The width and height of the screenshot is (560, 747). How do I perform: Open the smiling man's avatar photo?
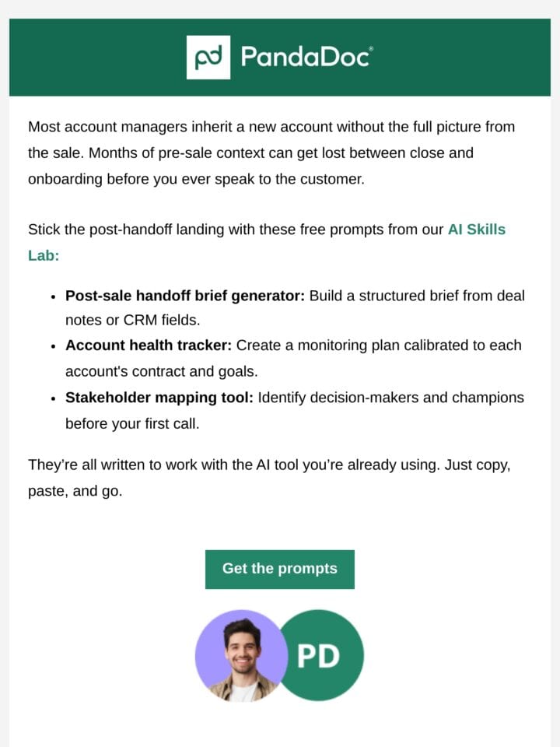pyautogui.click(x=241, y=655)
